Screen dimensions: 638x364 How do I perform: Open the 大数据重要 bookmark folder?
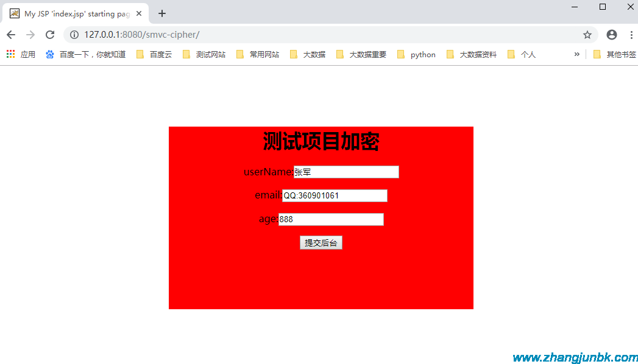tap(361, 54)
